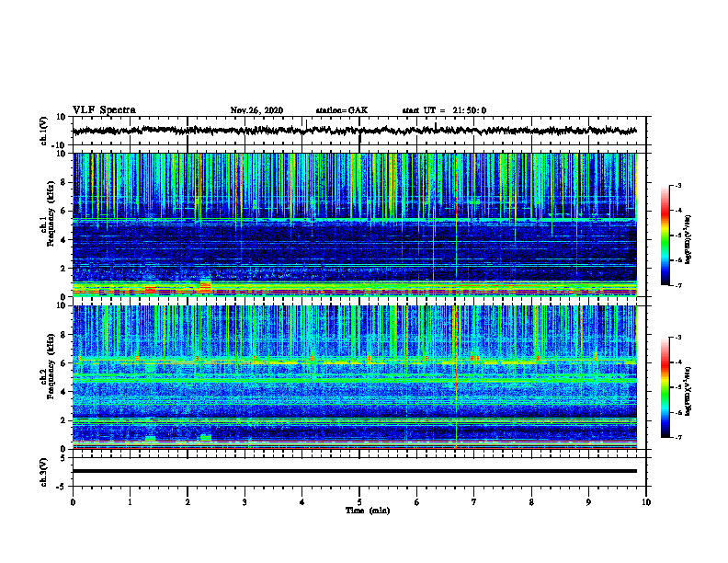Viewport: 728px width, 563px height.
Task: Click the "6" kHz tick on ch.1 frequency axis
Action: pyautogui.click(x=63, y=212)
